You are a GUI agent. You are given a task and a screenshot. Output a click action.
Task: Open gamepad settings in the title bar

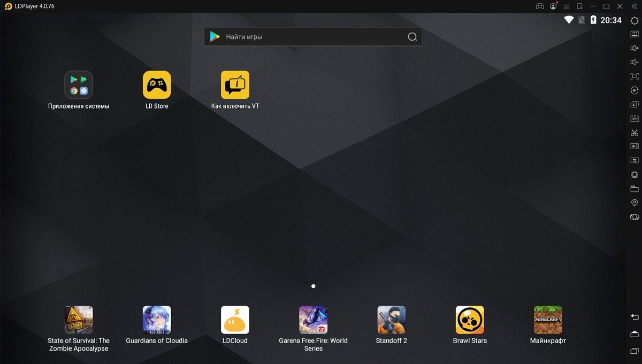point(540,6)
